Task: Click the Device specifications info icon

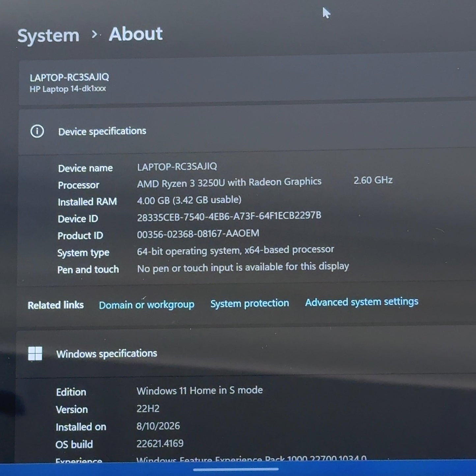Action: point(37,131)
